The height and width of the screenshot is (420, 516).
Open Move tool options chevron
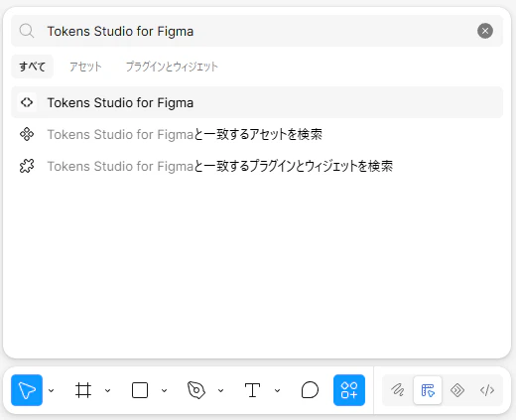click(x=52, y=390)
